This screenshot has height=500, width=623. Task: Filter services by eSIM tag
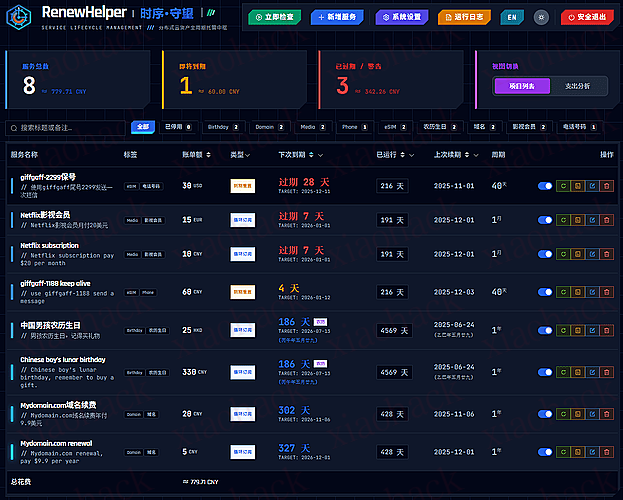tap(395, 127)
